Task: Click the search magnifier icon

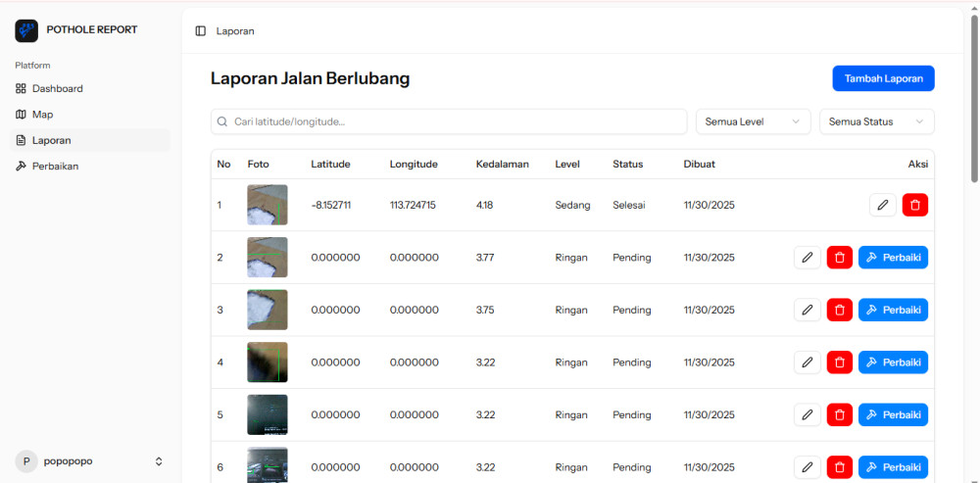Action: [x=222, y=121]
